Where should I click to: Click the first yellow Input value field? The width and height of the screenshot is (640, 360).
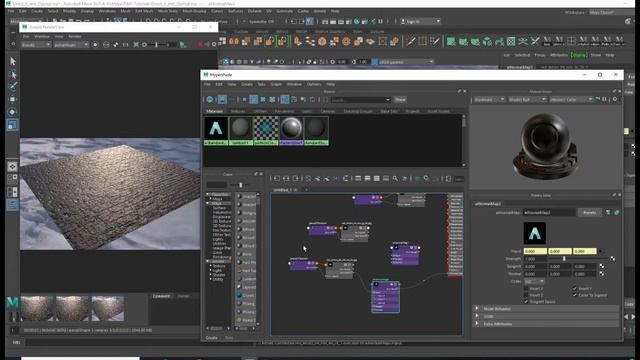pyautogui.click(x=535, y=251)
